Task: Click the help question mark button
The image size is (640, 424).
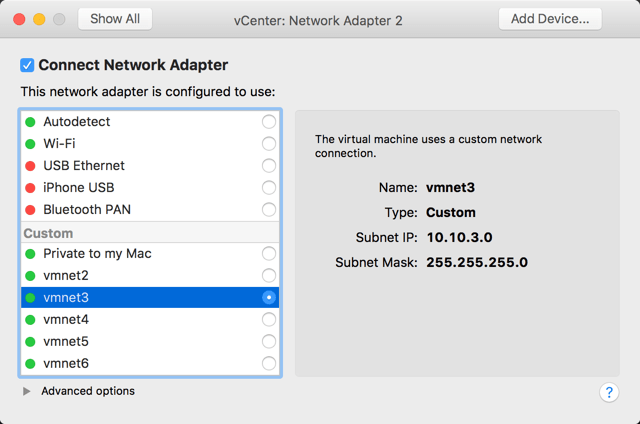Action: [608, 392]
